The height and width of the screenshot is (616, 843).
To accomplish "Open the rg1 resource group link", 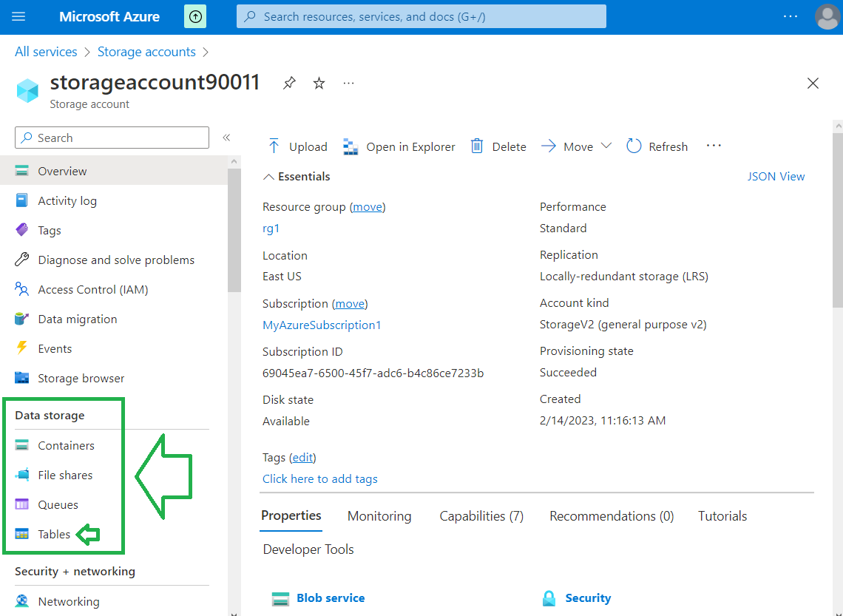I will tap(271, 228).
